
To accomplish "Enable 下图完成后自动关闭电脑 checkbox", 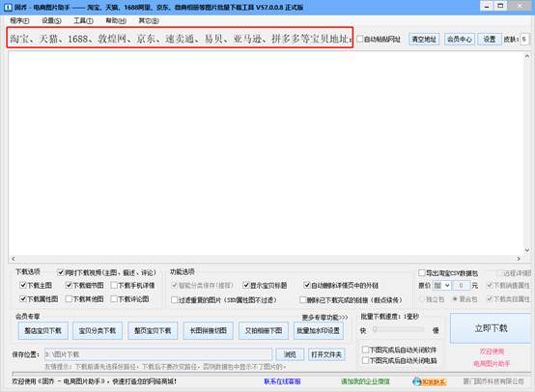I will (x=365, y=360).
